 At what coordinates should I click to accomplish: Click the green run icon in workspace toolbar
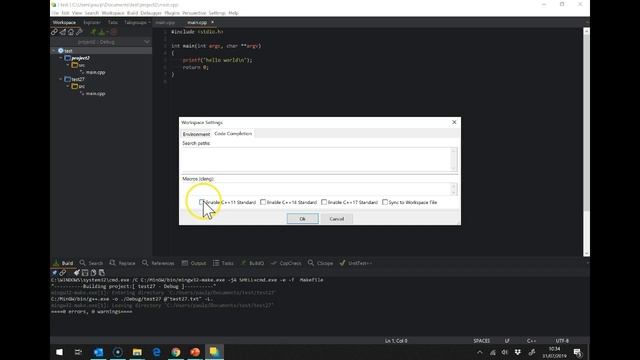click(93, 32)
